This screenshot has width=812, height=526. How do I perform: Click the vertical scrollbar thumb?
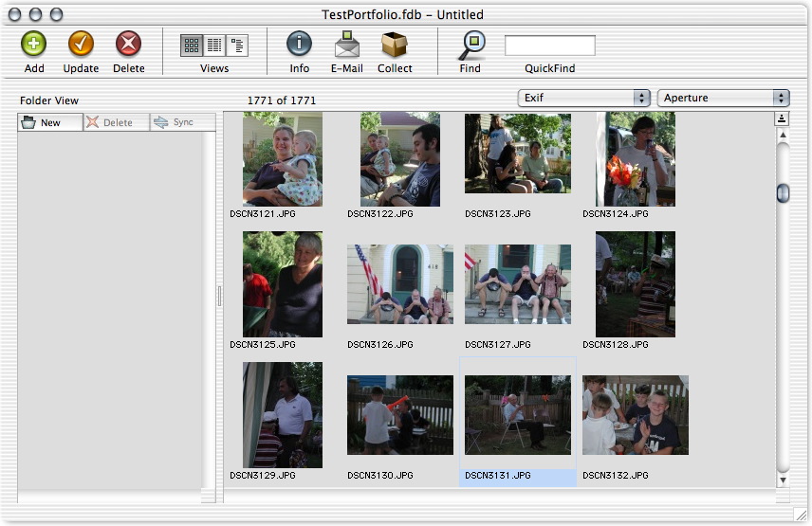(x=783, y=193)
